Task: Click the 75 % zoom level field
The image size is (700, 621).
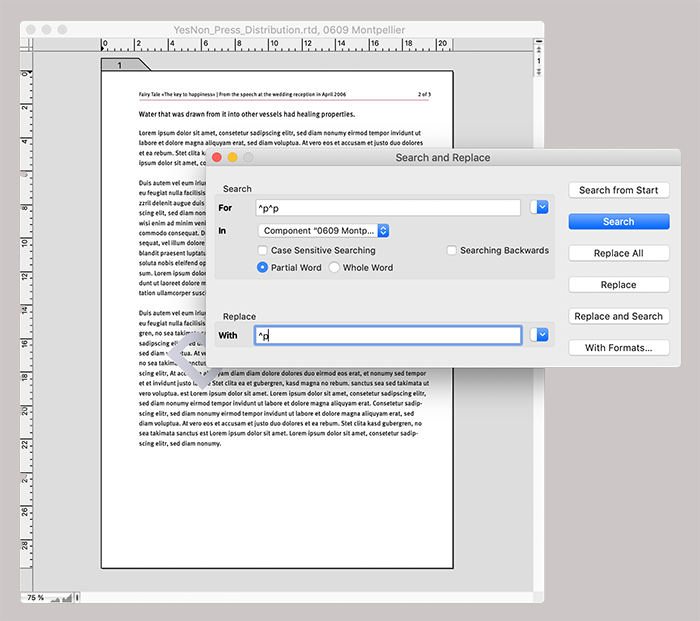Action: click(35, 597)
